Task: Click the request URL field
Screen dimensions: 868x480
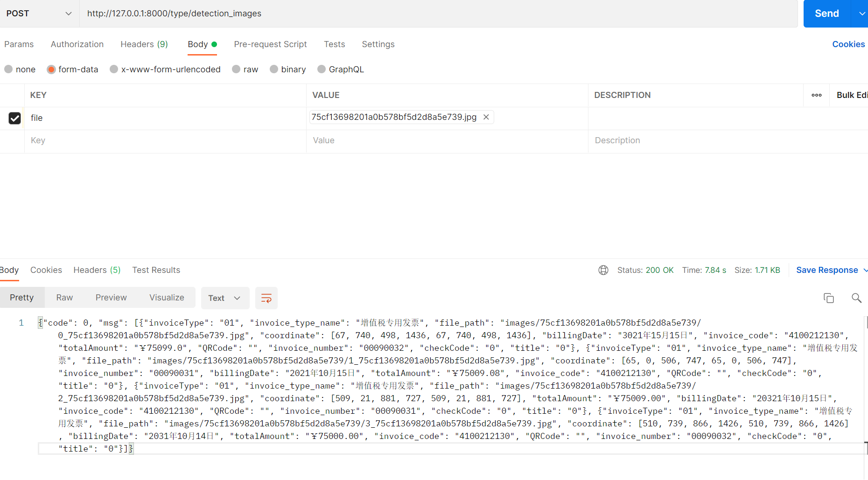Action: point(439,14)
